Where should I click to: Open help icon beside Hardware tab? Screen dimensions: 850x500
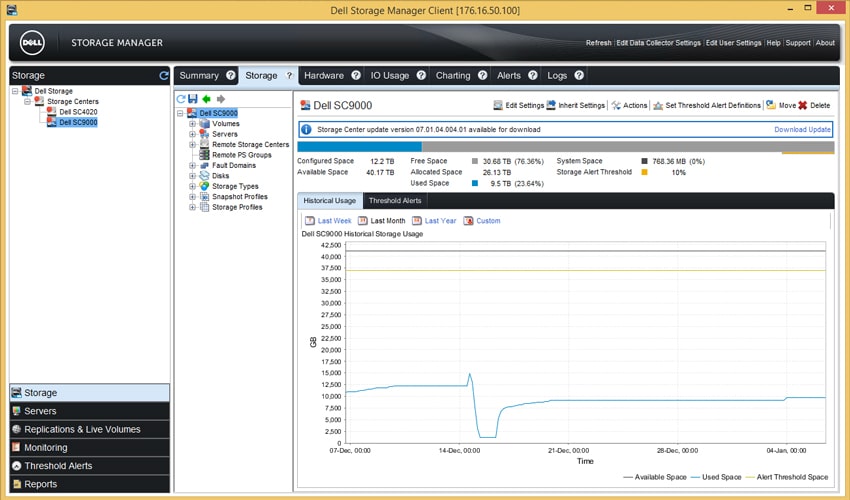(356, 75)
